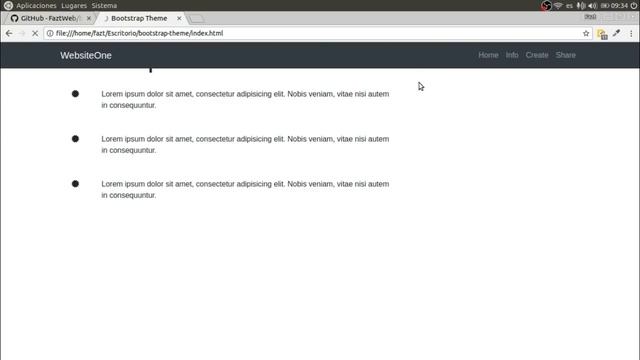640x360 pixels.
Task: Show site information for the file URL
Action: [50, 33]
